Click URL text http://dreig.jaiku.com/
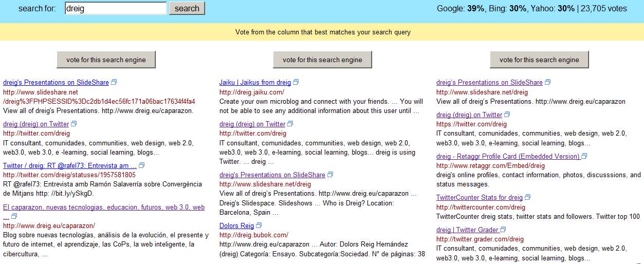Viewport: 644px width, 264px height. tap(252, 92)
